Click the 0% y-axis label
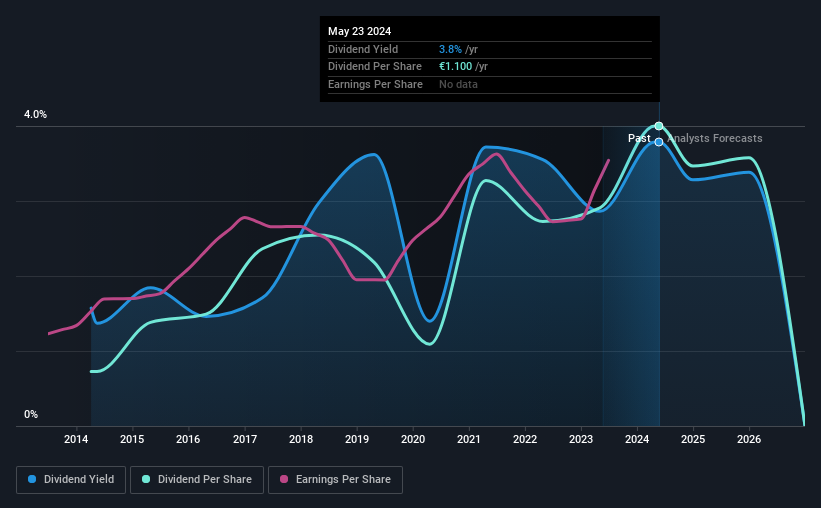The height and width of the screenshot is (508, 821). pyautogui.click(x=31, y=414)
